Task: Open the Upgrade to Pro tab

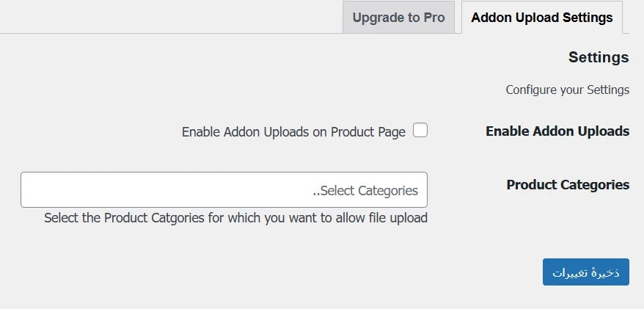Action: click(398, 18)
